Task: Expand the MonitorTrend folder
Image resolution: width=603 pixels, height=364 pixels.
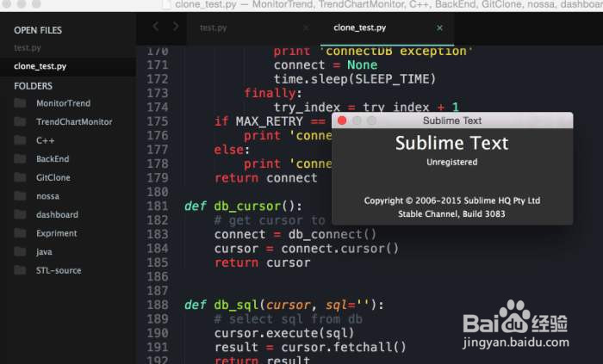Action: click(64, 103)
